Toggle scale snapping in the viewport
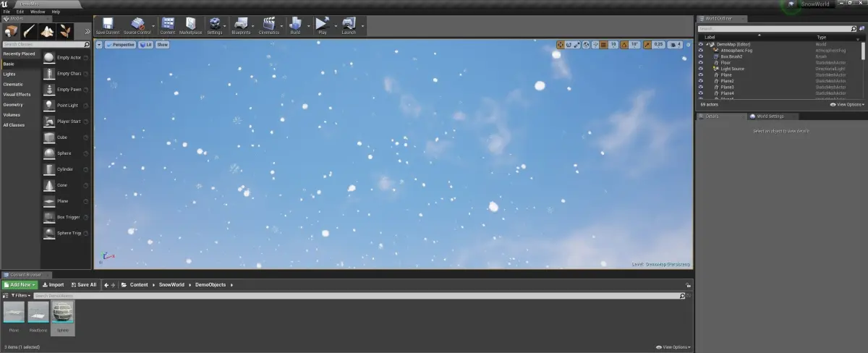Image resolution: width=868 pixels, height=353 pixels. click(647, 45)
